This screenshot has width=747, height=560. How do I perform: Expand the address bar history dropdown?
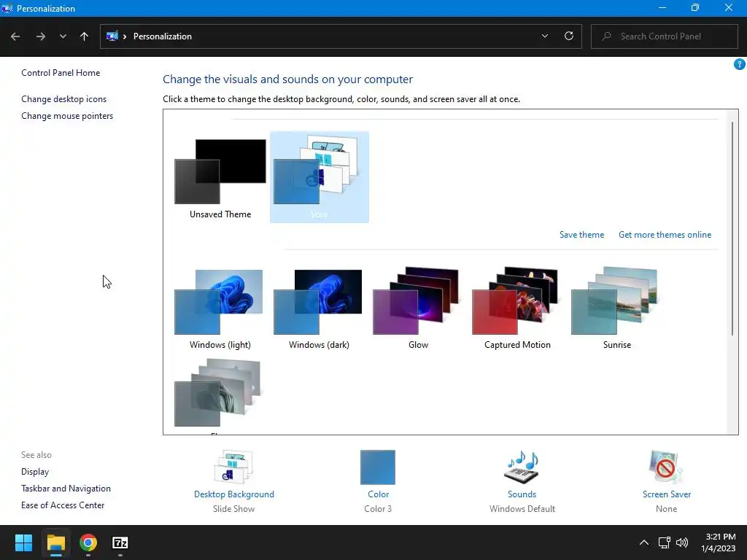click(x=544, y=36)
